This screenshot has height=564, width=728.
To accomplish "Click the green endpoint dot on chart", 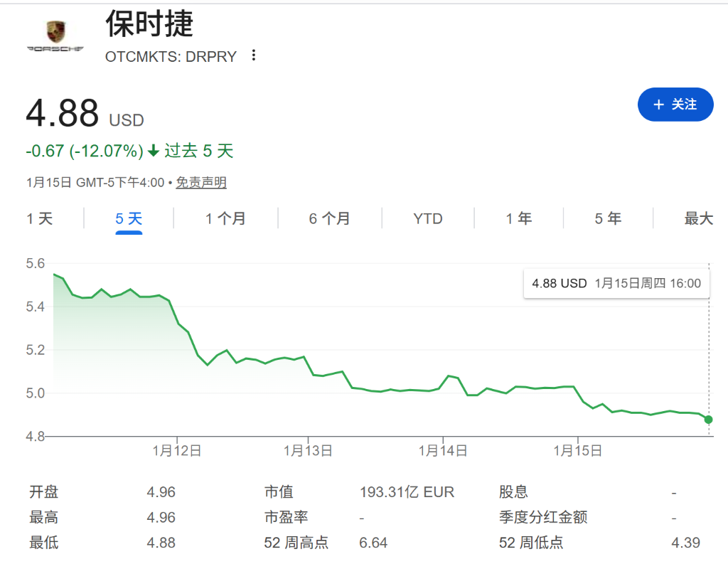I will (x=708, y=420).
